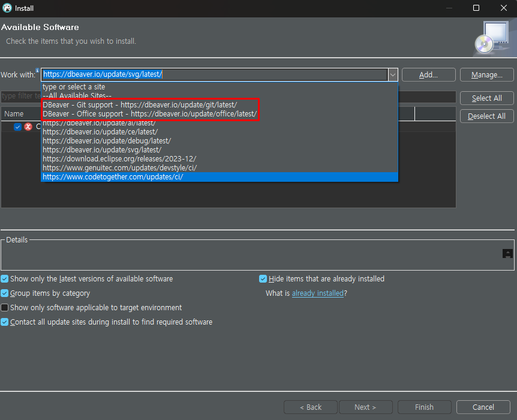
Task: Click inside the Details text area
Action: coord(251,256)
